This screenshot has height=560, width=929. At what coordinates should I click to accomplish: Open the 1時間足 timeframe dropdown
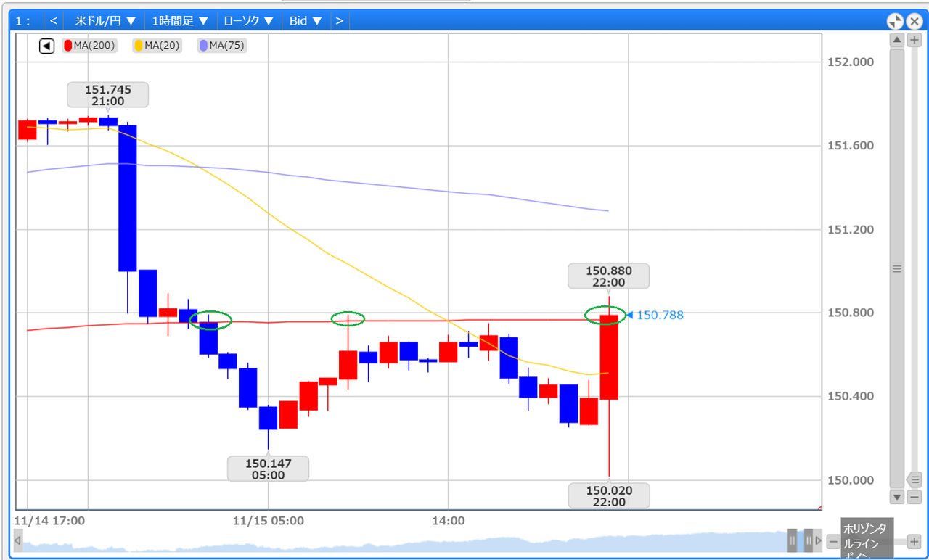(x=180, y=20)
